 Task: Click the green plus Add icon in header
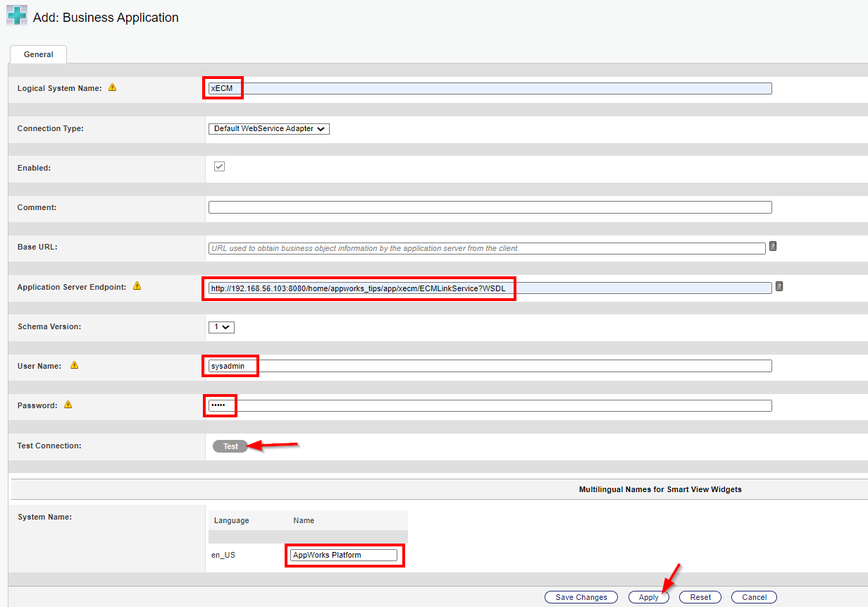[17, 16]
